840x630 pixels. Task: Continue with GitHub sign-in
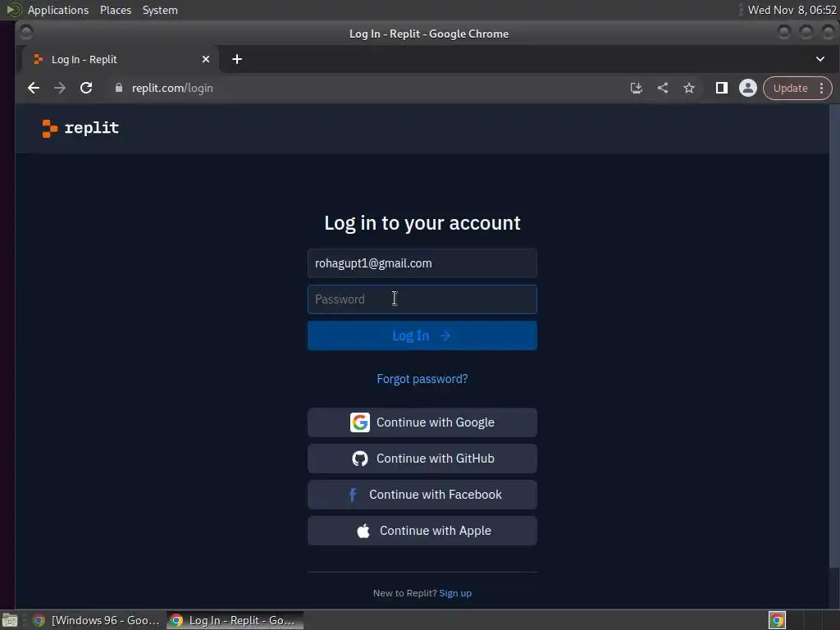click(x=422, y=459)
